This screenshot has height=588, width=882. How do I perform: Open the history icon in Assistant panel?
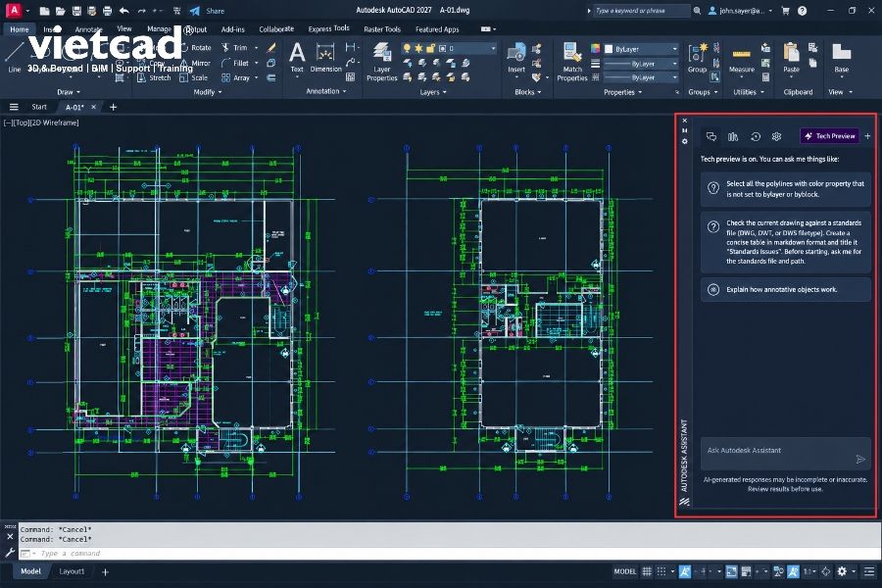[x=756, y=136]
